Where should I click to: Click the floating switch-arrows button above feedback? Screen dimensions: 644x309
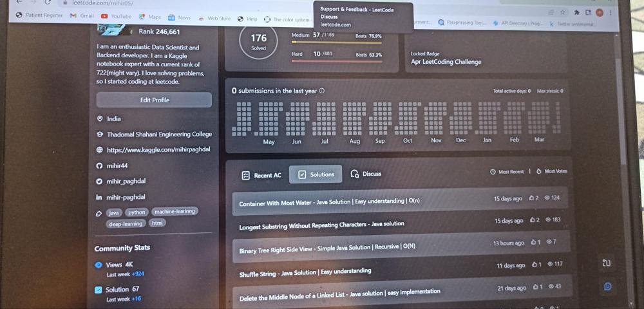(x=607, y=262)
